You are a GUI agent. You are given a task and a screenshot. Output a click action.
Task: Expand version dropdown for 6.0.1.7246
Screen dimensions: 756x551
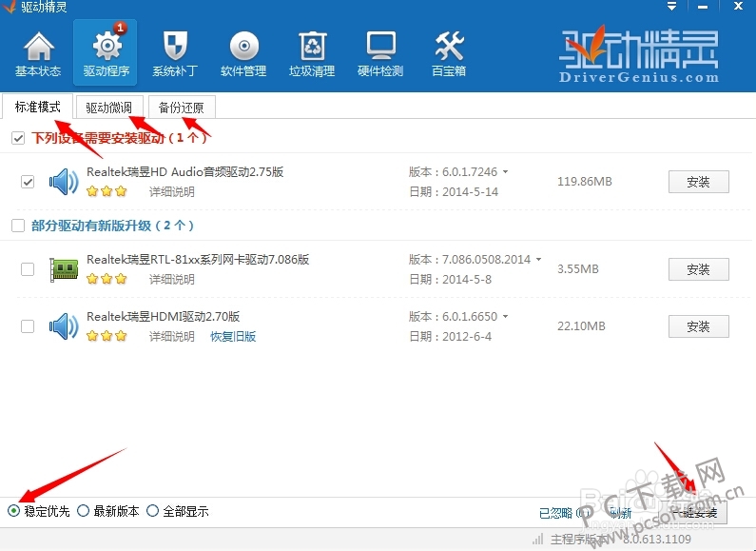pos(505,171)
